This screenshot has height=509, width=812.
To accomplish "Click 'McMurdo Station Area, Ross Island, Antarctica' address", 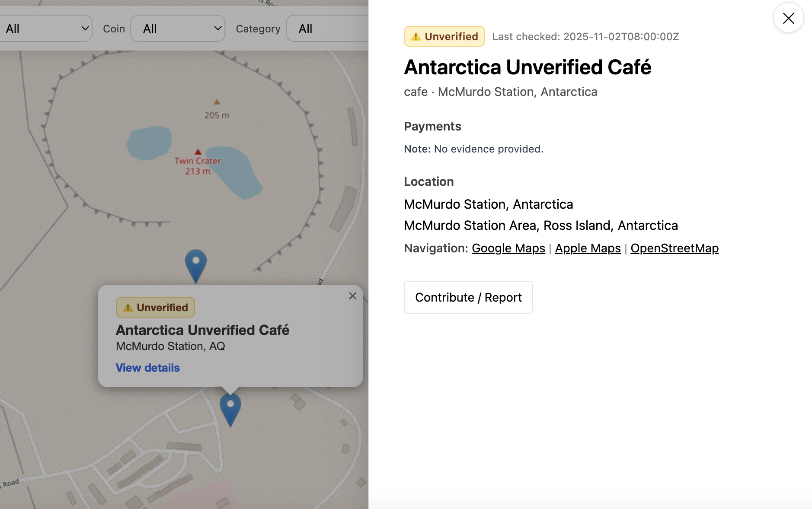I will [541, 226].
